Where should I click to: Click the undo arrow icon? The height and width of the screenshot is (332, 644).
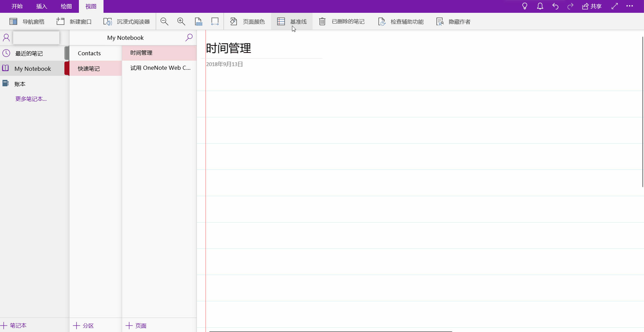point(555,6)
